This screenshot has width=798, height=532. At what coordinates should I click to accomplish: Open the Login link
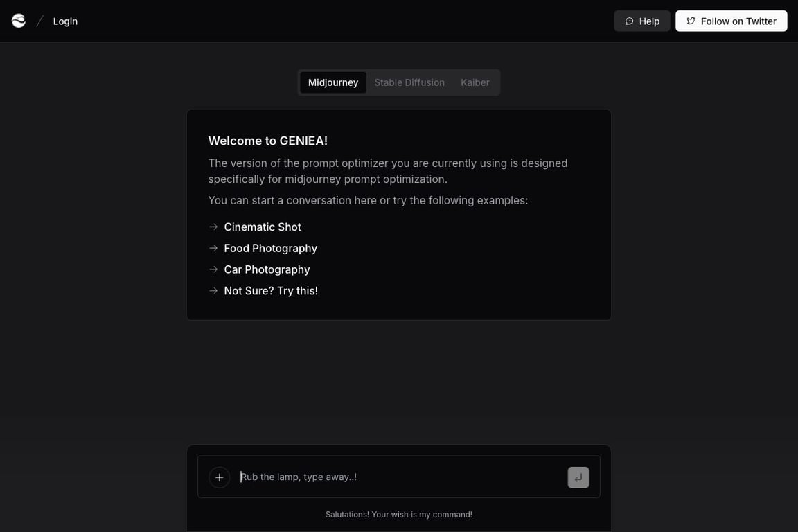65,21
